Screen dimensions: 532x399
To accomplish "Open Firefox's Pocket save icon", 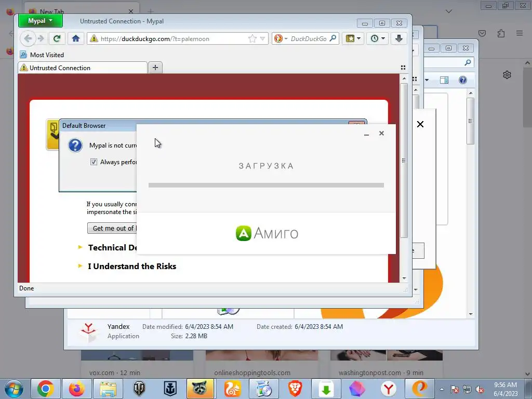I will pyautogui.click(x=482, y=33).
